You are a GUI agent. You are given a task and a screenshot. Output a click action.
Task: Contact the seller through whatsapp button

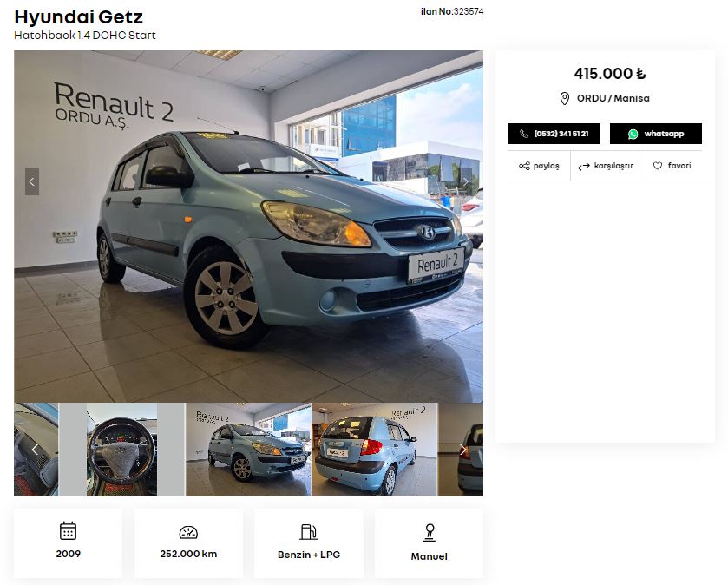tap(656, 134)
